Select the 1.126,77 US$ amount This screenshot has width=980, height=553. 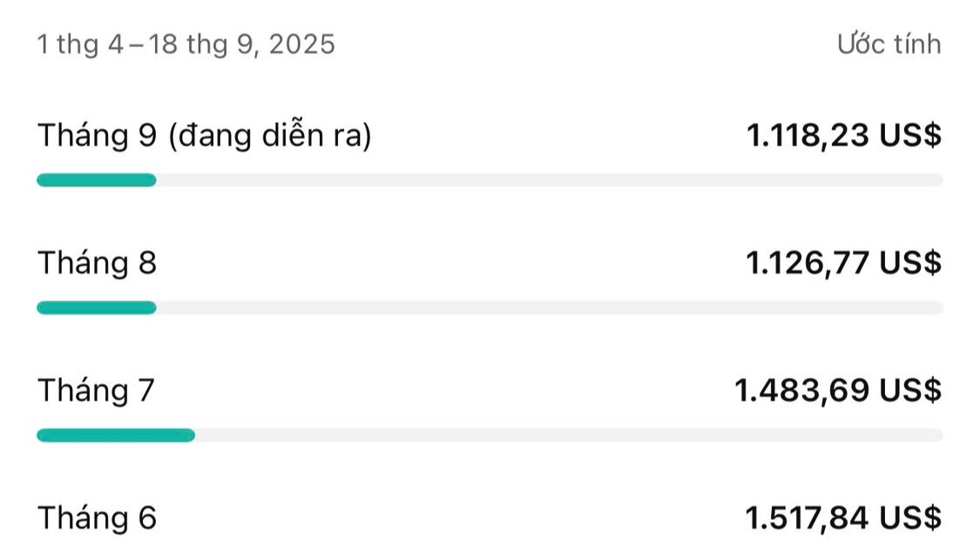coord(842,262)
